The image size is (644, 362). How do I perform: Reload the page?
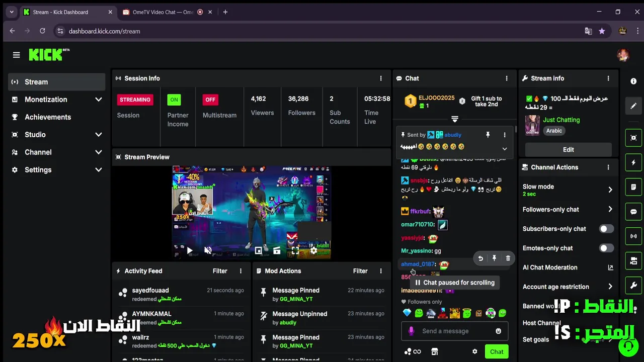click(x=42, y=31)
